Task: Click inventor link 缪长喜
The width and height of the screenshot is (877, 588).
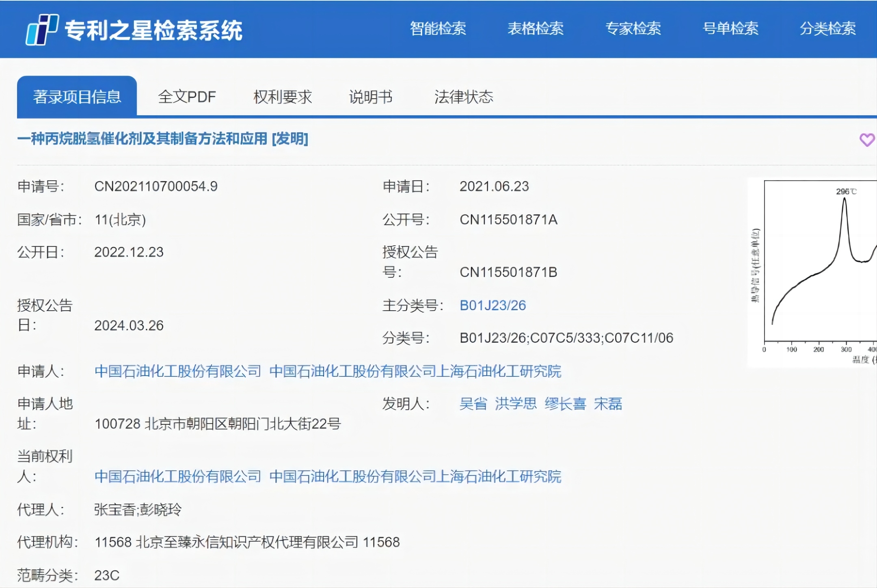Action: coord(565,404)
